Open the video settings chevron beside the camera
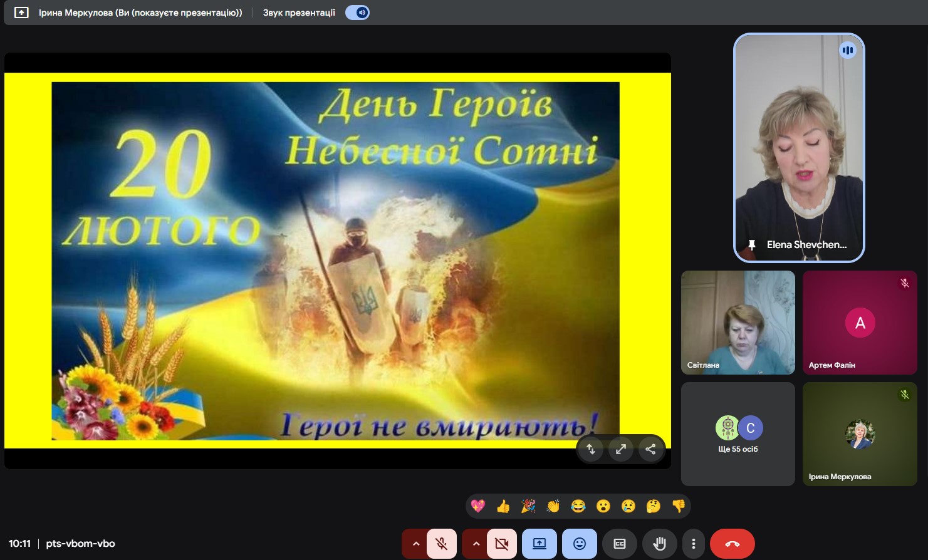 (476, 544)
